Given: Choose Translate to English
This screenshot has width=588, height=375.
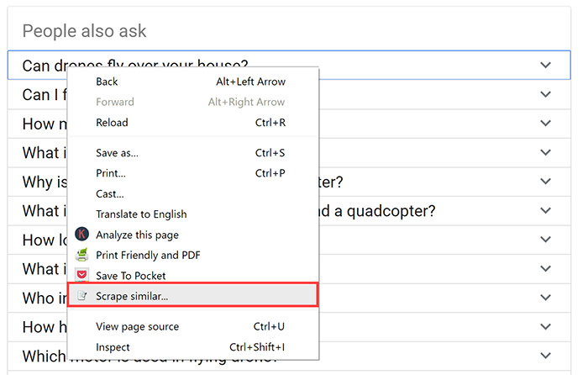Looking at the screenshot, I should 141,214.
